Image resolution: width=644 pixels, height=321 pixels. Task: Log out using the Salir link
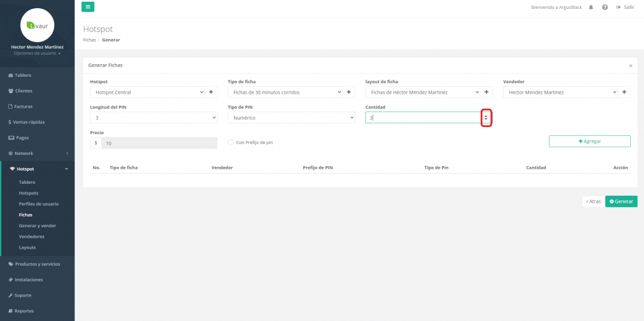pos(625,8)
